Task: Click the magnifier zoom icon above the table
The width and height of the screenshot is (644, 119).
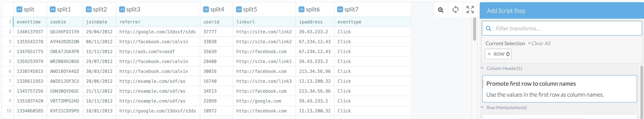Action: pos(441,10)
